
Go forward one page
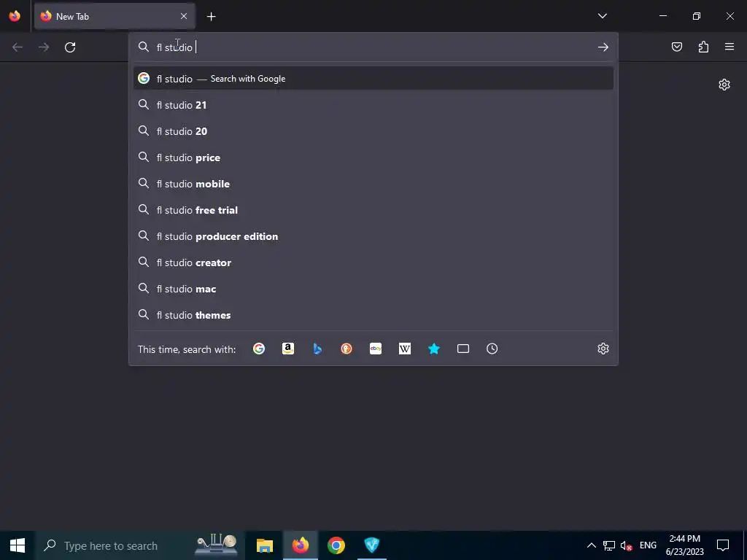tap(44, 47)
